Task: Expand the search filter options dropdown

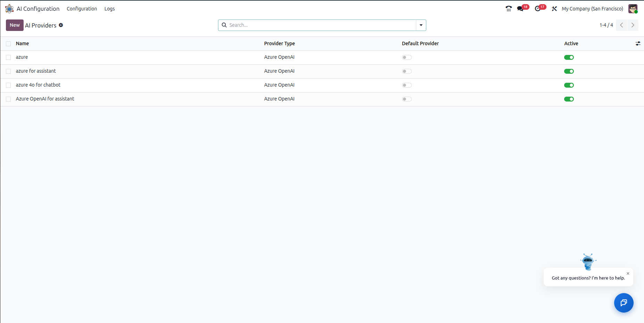Action: pyautogui.click(x=421, y=25)
